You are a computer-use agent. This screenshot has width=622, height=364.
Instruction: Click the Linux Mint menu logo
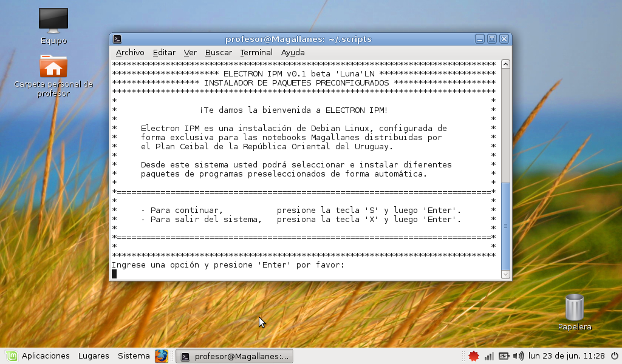(x=12, y=356)
